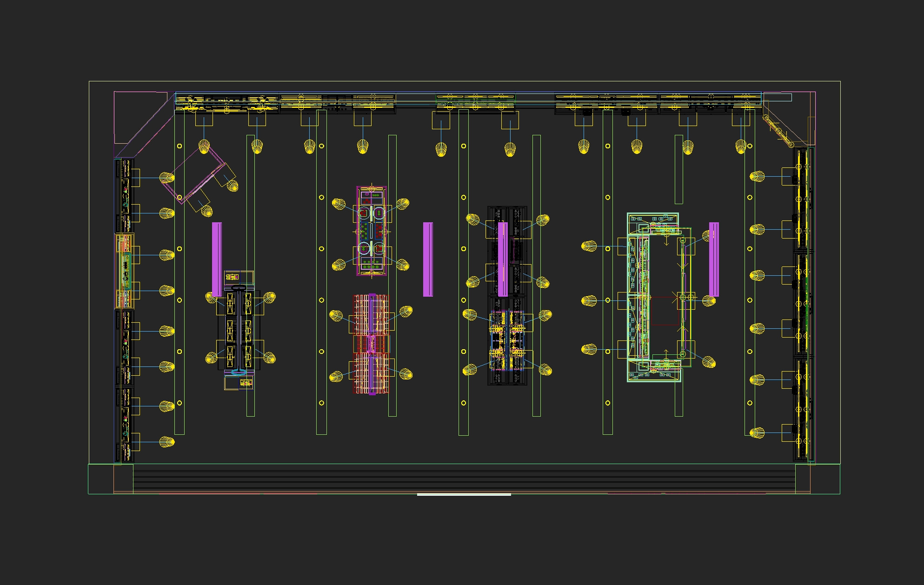Click the white line segment at bottom edge
Screen dimensions: 924x585
coord(464,495)
